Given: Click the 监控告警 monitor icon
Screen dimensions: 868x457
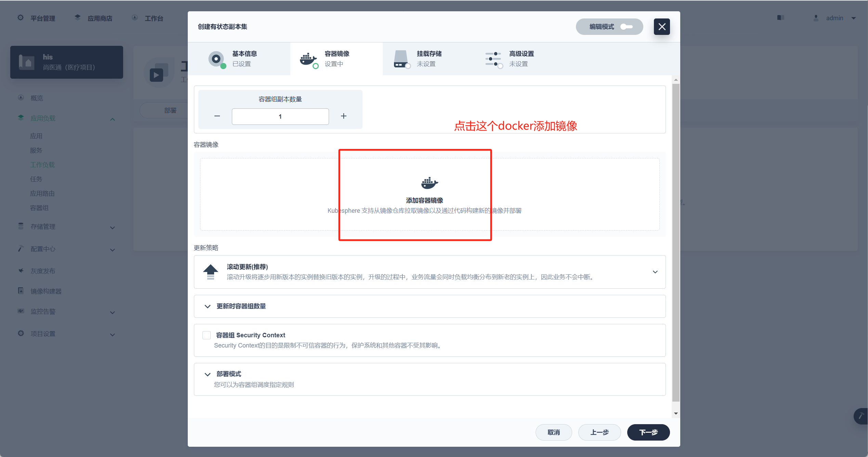Looking at the screenshot, I should pyautogui.click(x=21, y=311).
